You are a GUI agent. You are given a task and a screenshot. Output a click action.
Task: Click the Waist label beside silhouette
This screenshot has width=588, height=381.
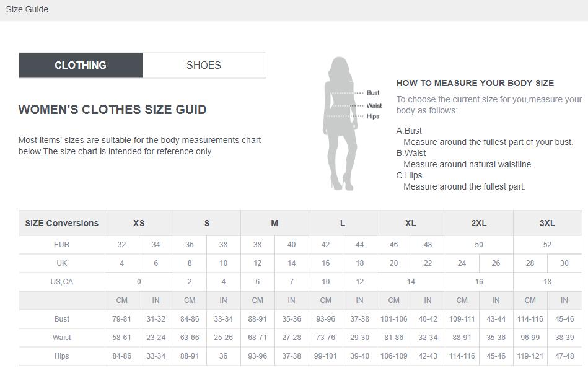[374, 106]
